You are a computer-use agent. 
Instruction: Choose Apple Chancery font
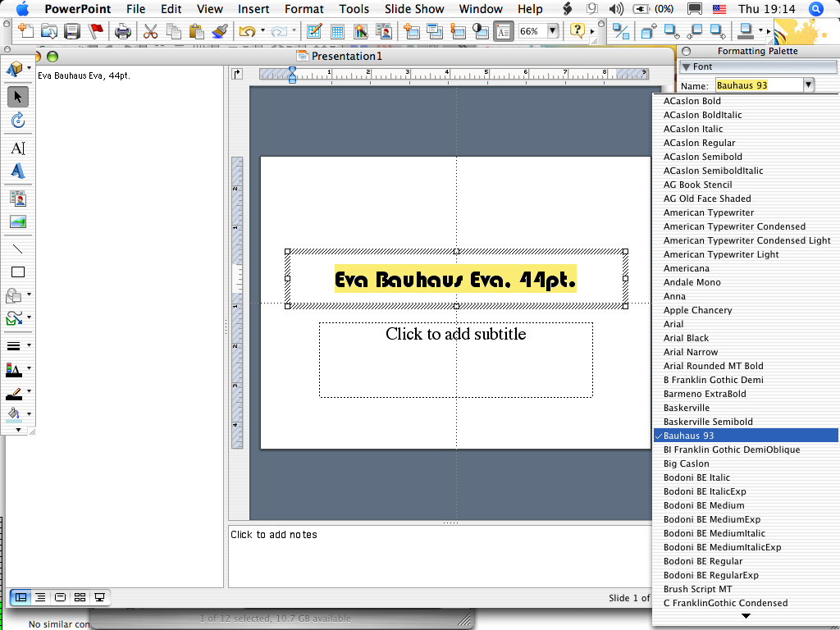745,310
